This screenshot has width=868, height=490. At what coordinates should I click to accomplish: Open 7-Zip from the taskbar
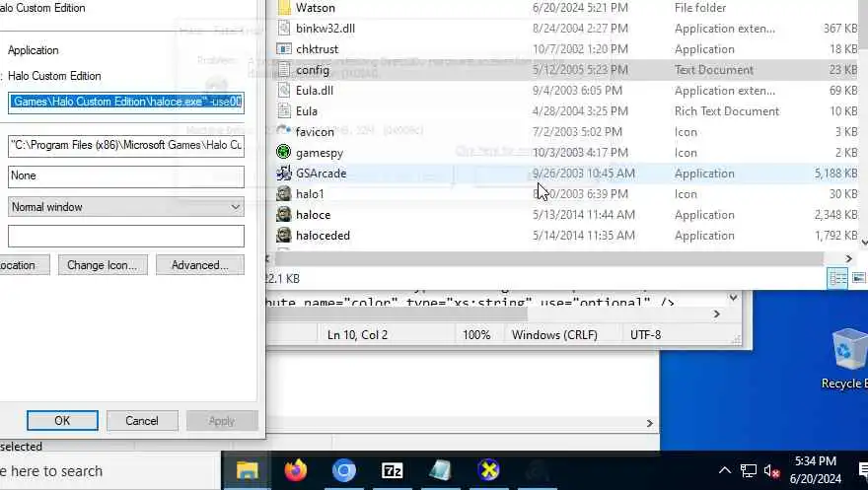tap(392, 470)
